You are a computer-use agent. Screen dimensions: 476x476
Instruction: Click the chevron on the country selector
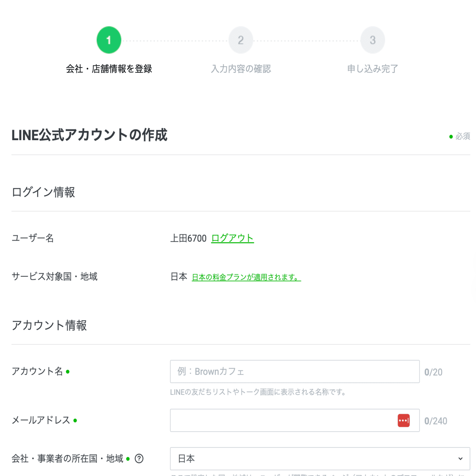461,458
